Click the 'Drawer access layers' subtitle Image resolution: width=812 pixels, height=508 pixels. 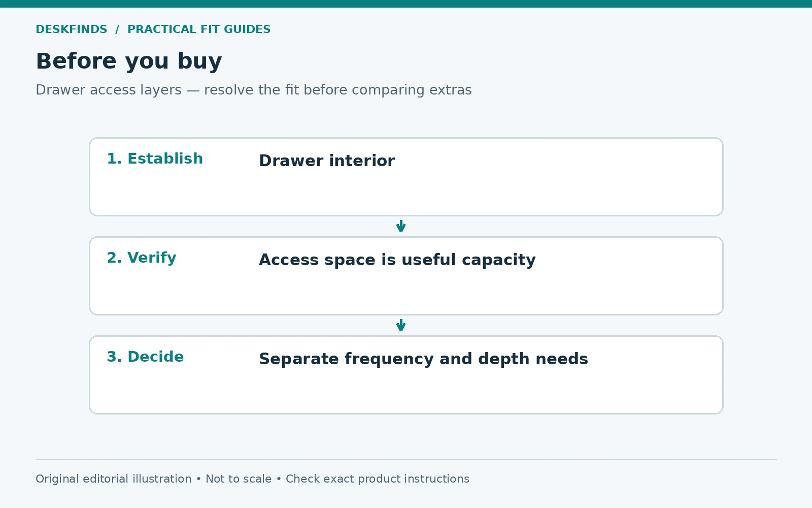pyautogui.click(x=254, y=90)
